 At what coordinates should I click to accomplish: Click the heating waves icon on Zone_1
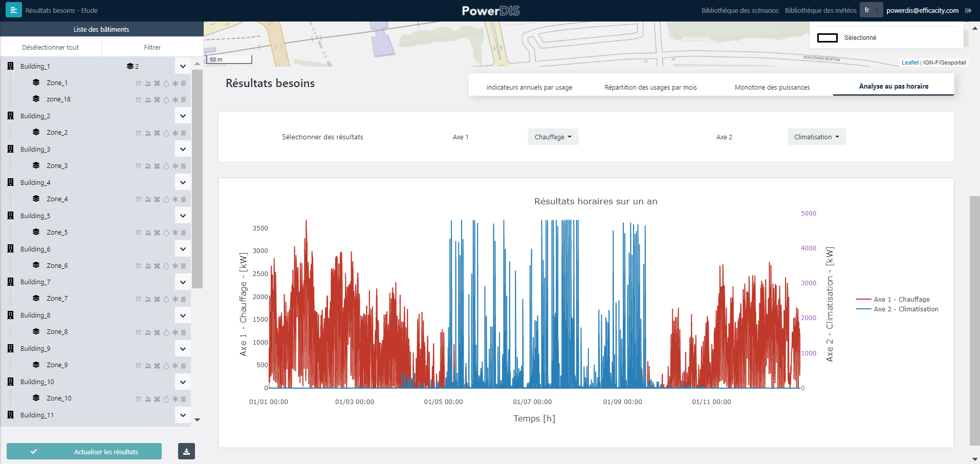coord(138,83)
